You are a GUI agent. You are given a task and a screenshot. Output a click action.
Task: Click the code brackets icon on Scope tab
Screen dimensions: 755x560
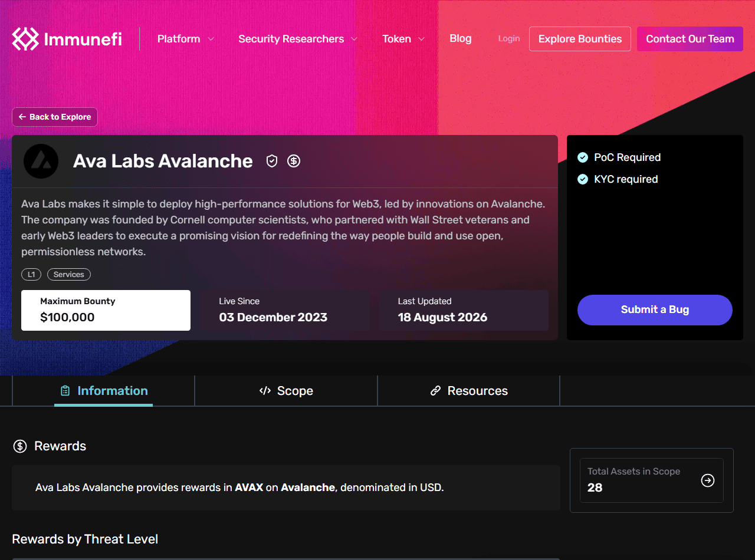[265, 391]
